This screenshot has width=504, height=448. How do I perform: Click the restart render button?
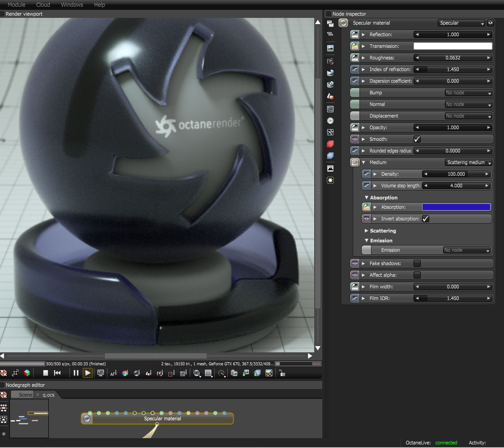(57, 373)
